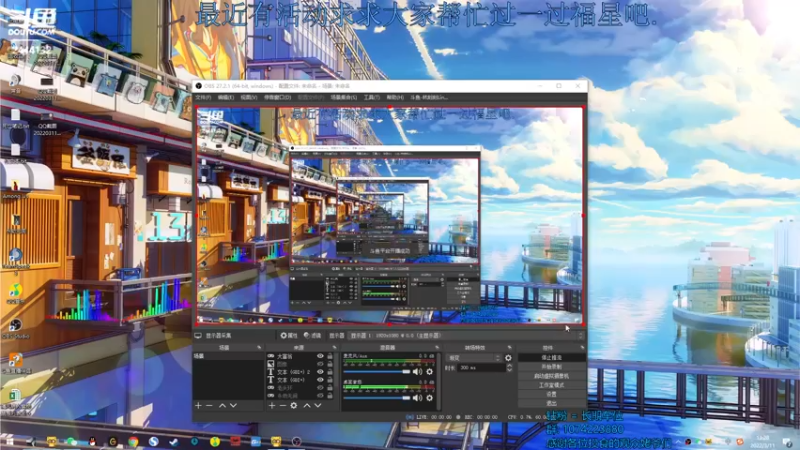The height and width of the screenshot is (450, 800).
Task: Pop out the 来源 dock panel icon
Action: pyautogui.click(x=335, y=347)
